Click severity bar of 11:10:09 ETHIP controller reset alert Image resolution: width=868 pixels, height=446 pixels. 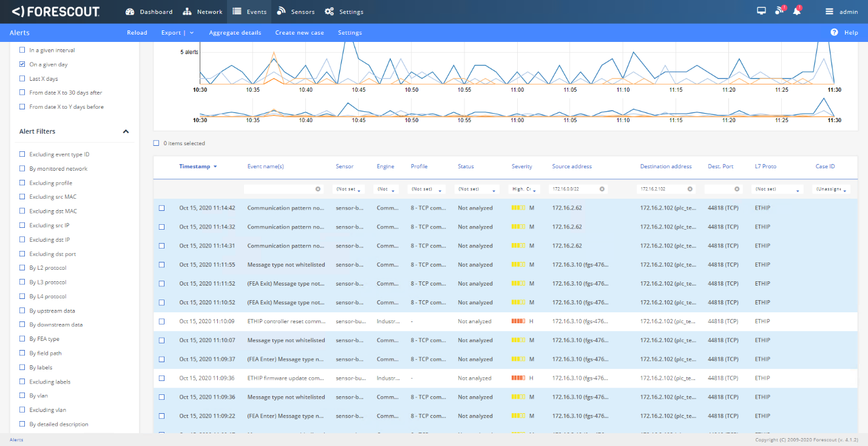tap(518, 321)
